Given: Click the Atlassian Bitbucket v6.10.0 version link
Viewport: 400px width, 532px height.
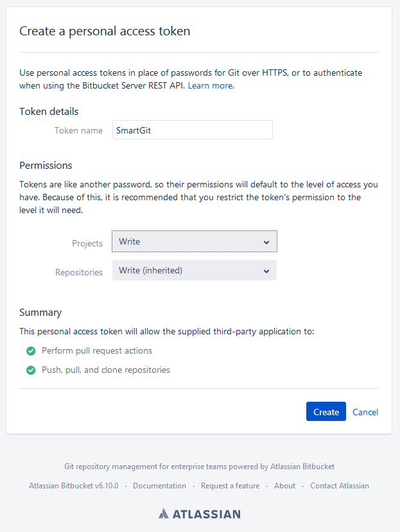Looking at the screenshot, I should 73,486.
